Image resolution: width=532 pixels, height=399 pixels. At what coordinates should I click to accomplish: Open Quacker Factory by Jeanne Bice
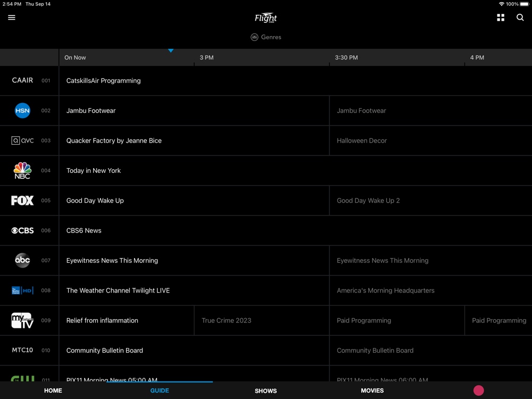point(194,140)
